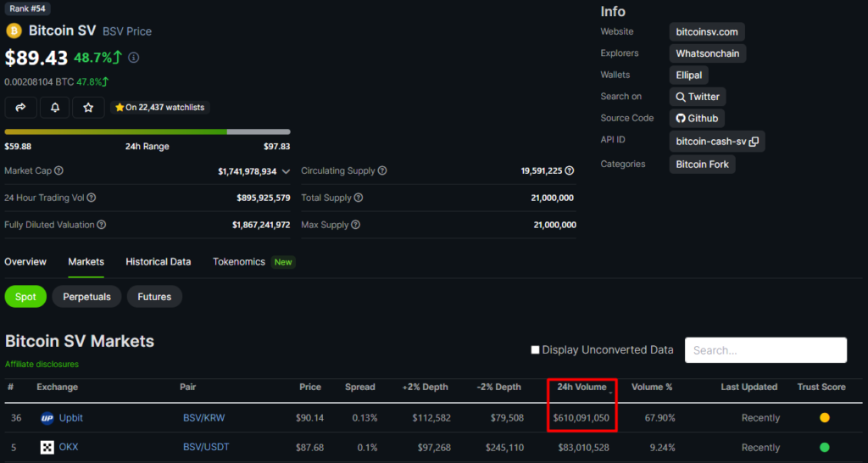
Task: Open the Upbit exchange link
Action: pyautogui.click(x=71, y=418)
